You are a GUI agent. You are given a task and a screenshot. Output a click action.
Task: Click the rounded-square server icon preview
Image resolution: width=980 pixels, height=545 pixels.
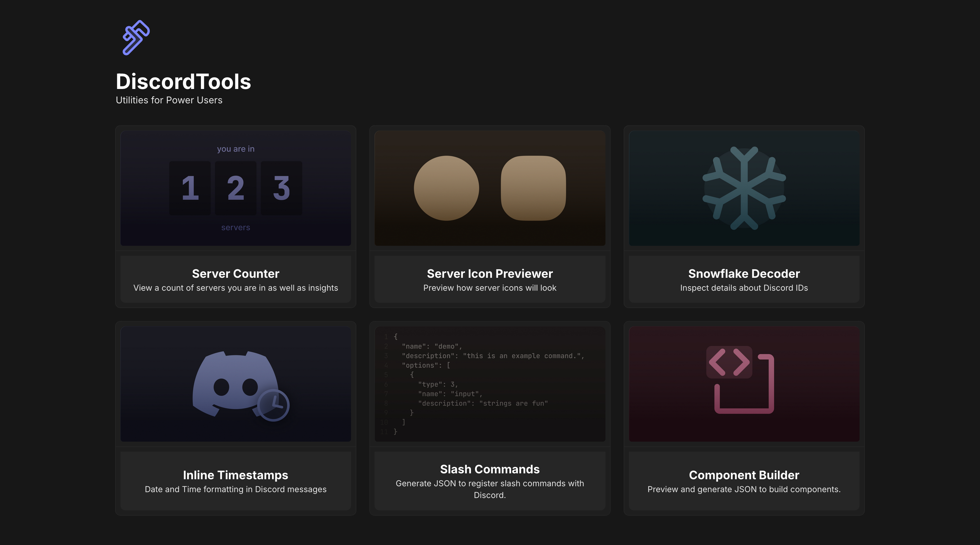533,188
